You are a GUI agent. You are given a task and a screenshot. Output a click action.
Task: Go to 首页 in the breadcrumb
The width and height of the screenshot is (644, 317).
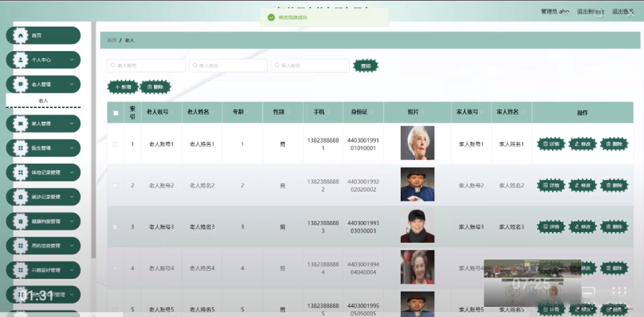coord(112,40)
